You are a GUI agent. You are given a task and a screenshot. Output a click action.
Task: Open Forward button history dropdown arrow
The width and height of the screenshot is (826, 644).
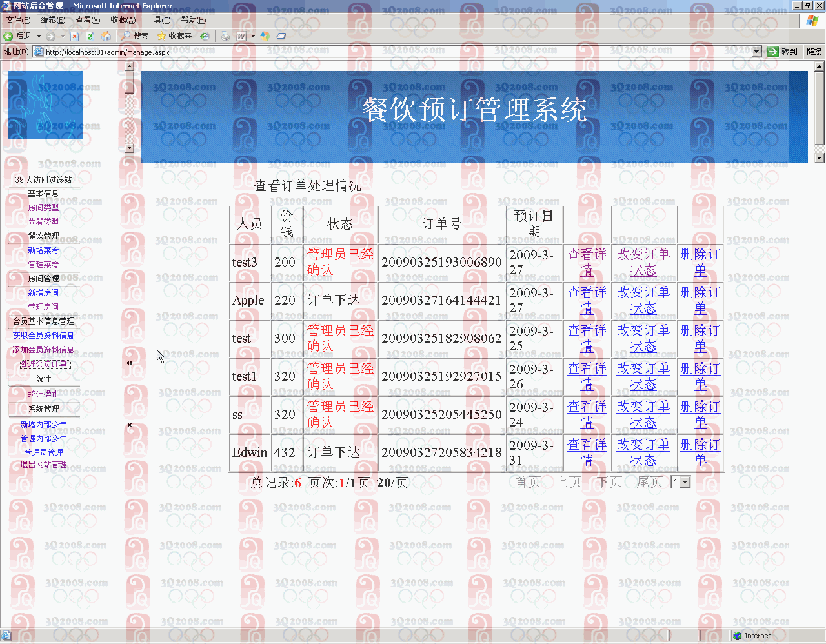point(63,36)
